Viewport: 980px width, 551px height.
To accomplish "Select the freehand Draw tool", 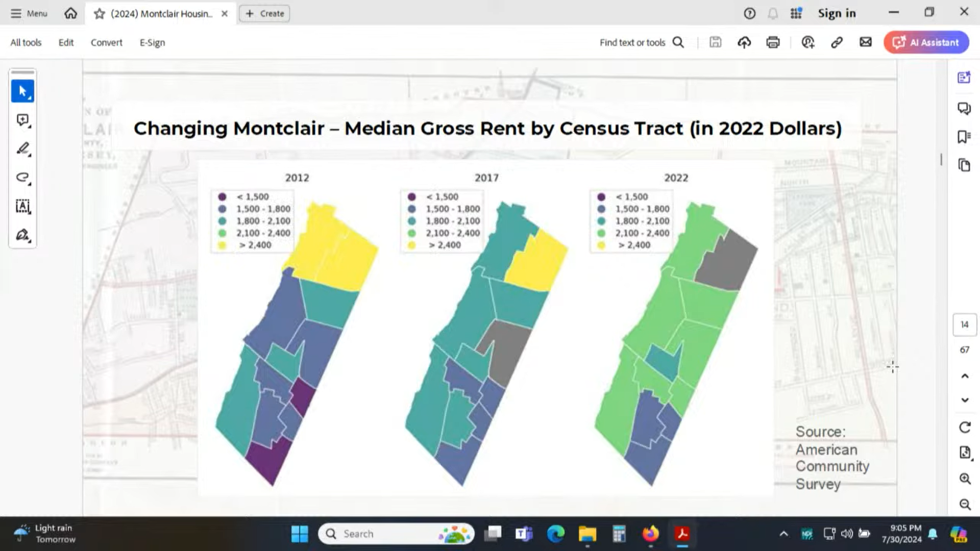I will [x=22, y=178].
